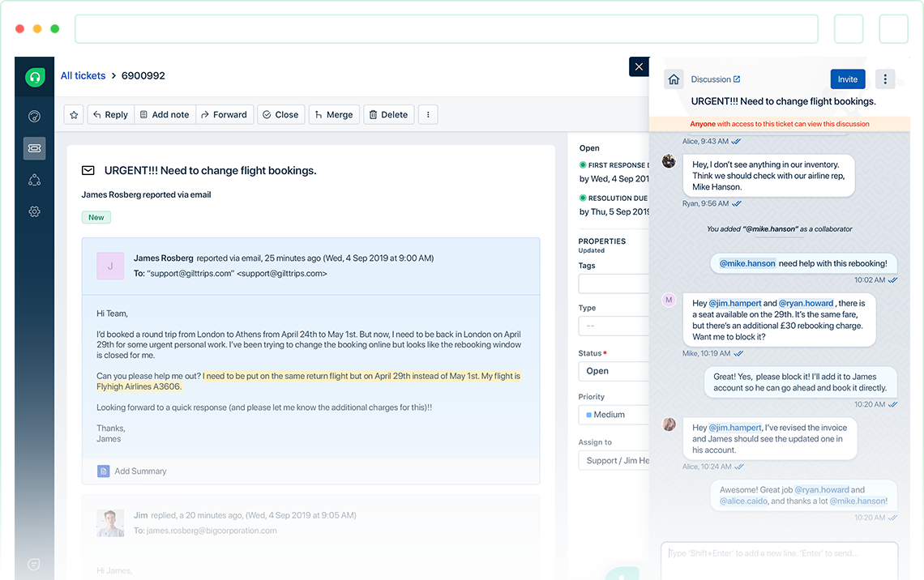Click the email envelope icon by subject
This screenshot has height=580, width=924.
coord(88,171)
